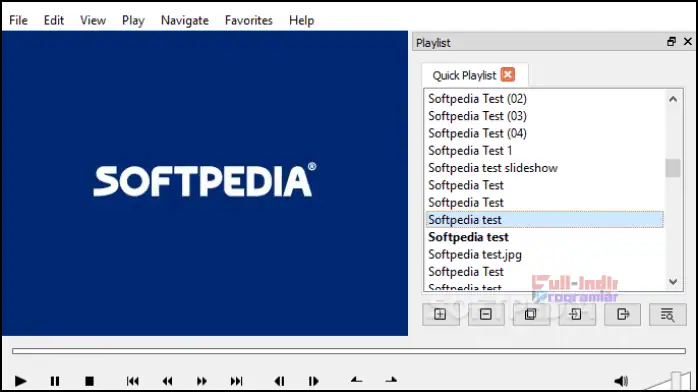The width and height of the screenshot is (698, 392).
Task: Start playback with the Play button
Action: click(x=20, y=381)
